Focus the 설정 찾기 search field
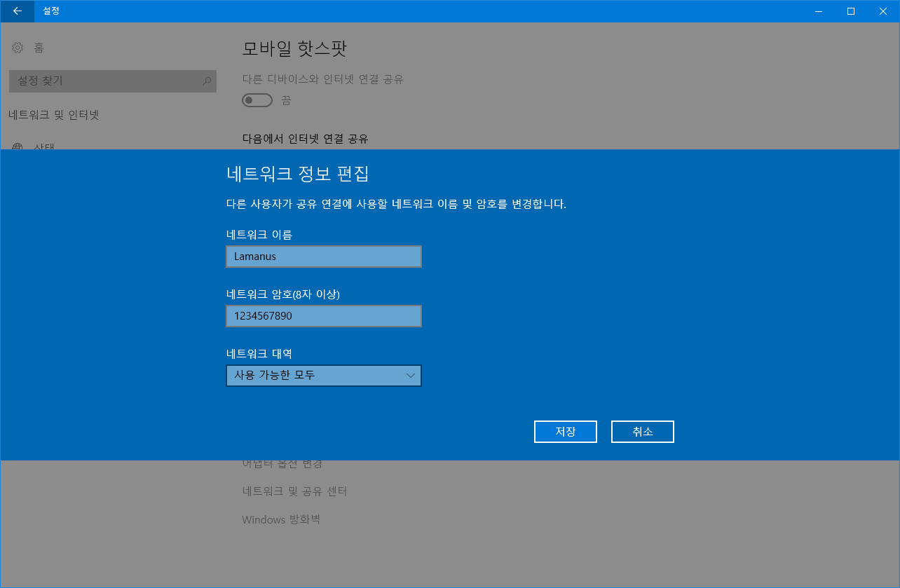 point(105,81)
